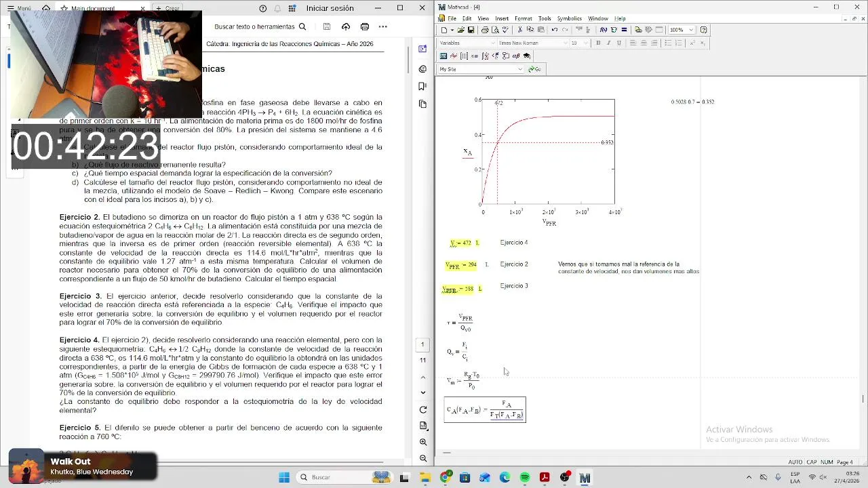Center text alignment in Mathcad

point(644,43)
